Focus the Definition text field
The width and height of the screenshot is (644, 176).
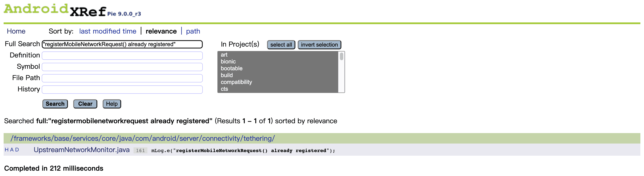pyautogui.click(x=122, y=56)
